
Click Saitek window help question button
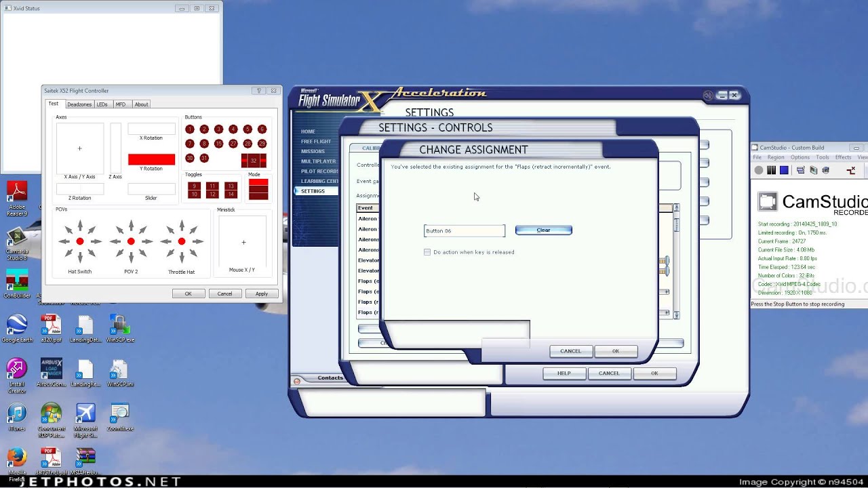click(x=258, y=91)
